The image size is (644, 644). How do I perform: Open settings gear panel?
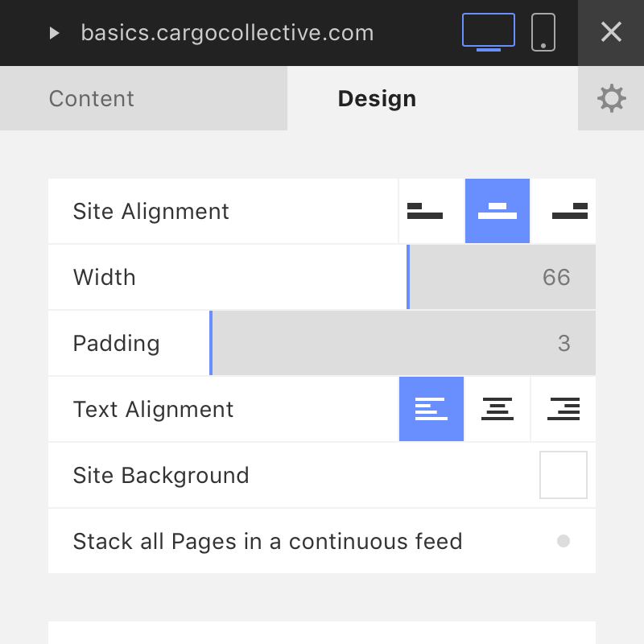611,98
